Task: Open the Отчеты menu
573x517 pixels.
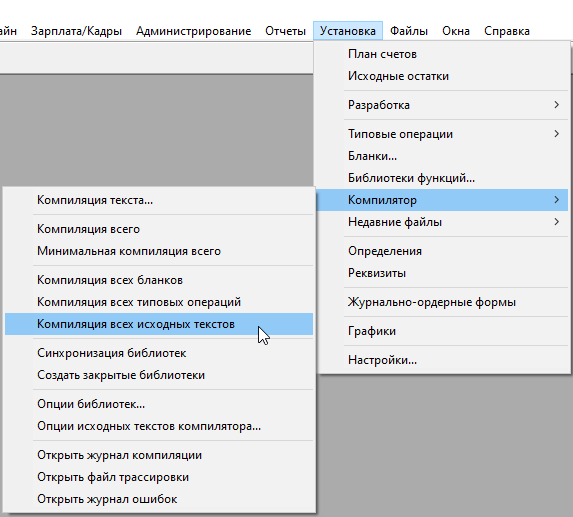Action: click(x=285, y=31)
